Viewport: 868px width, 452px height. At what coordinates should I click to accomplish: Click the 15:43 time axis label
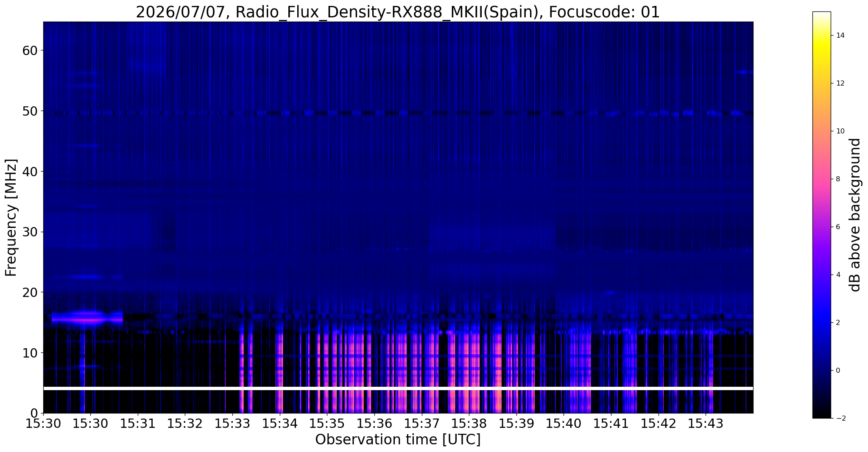(705, 423)
